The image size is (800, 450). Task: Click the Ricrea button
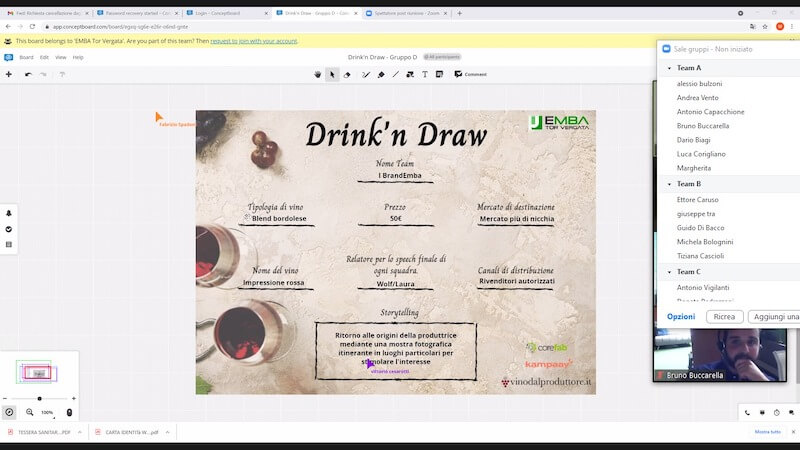click(724, 316)
